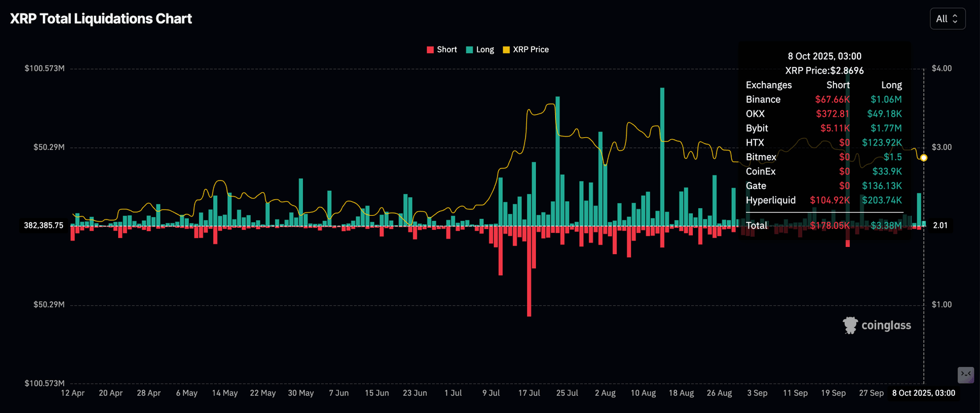Click the teal Long legend square
The width and height of the screenshot is (980, 413).
[x=469, y=50]
